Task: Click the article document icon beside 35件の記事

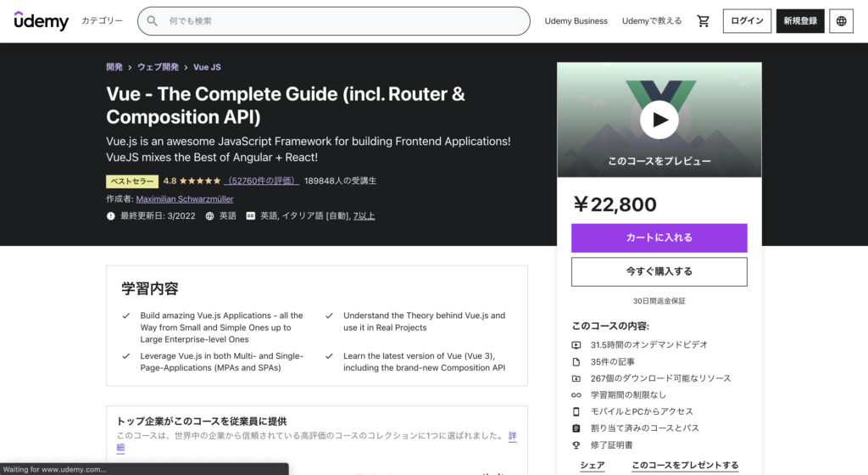Action: tap(576, 362)
